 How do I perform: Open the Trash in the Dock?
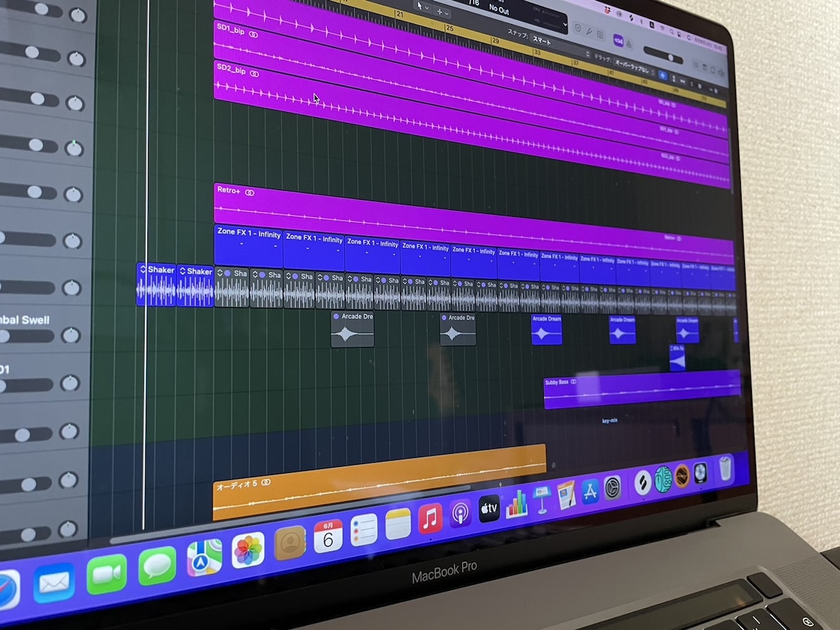point(725,468)
